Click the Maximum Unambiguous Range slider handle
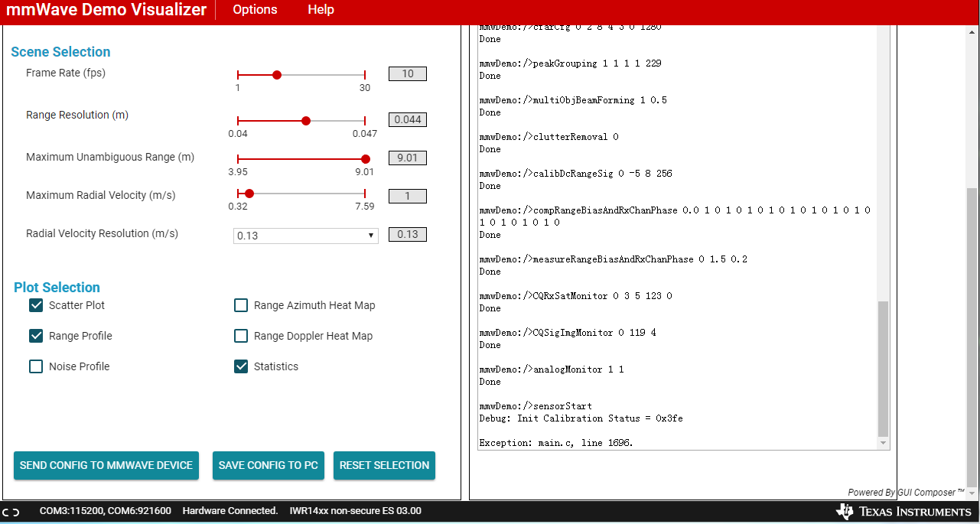The image size is (980, 524). pos(365,159)
